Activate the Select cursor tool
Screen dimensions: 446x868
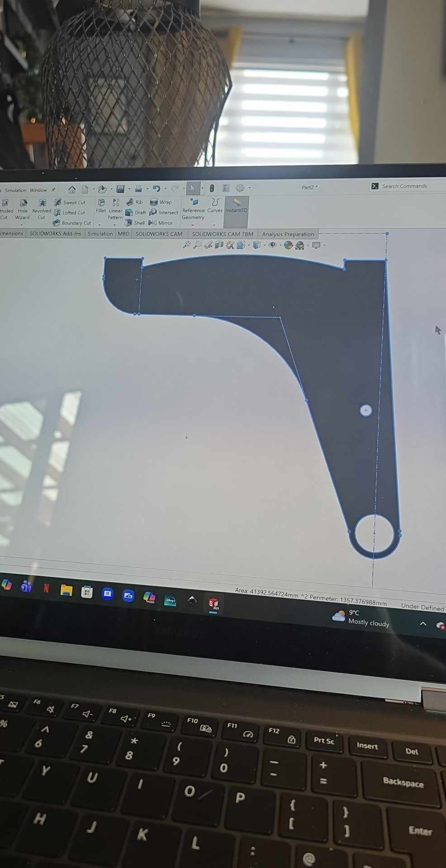tap(193, 188)
